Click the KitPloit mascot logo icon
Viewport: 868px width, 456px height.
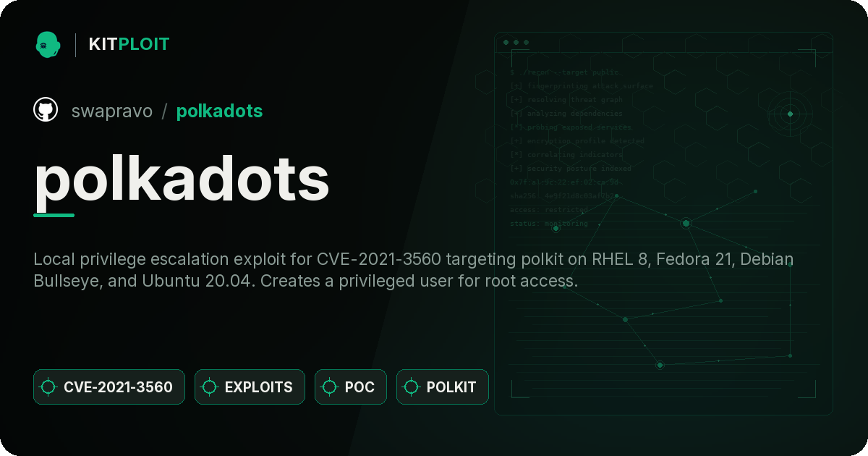coord(48,44)
